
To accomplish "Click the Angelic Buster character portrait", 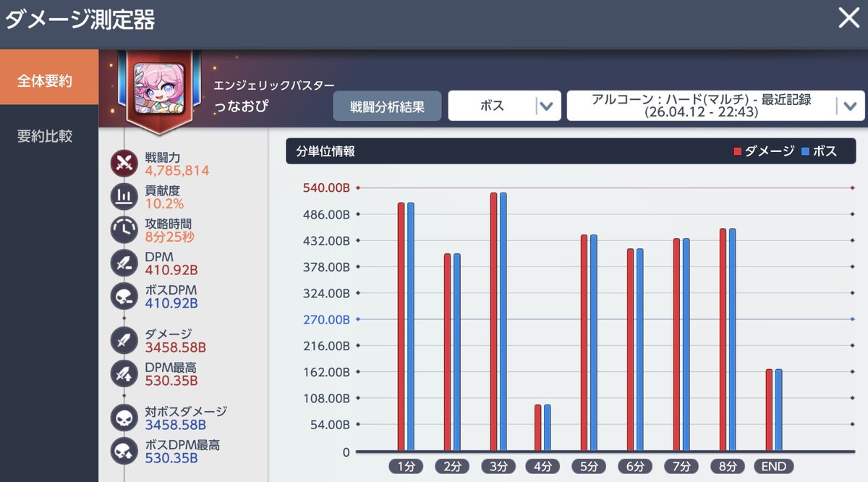I will pos(161,88).
